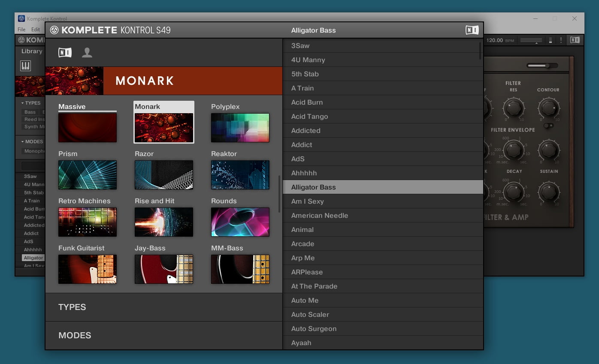Viewport: 599px width, 364px height.
Task: Click the Komplete Kontrol app icon in title bar
Action: tap(21, 18)
